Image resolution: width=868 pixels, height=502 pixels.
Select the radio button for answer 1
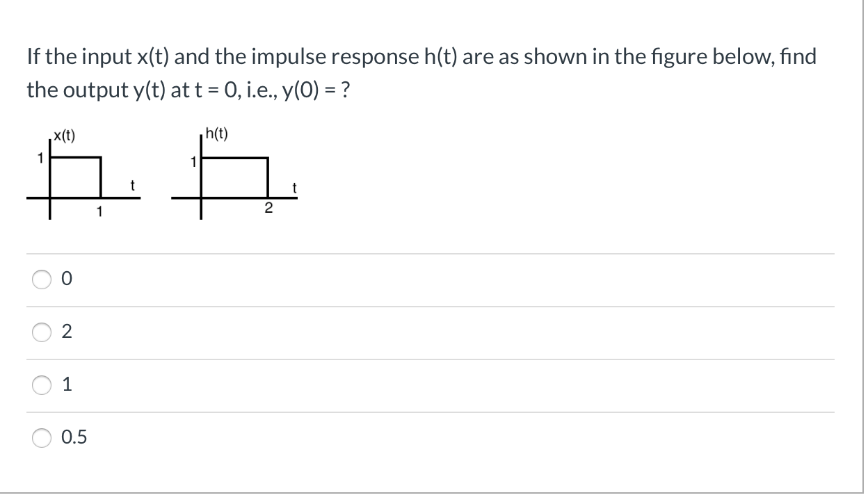41,384
